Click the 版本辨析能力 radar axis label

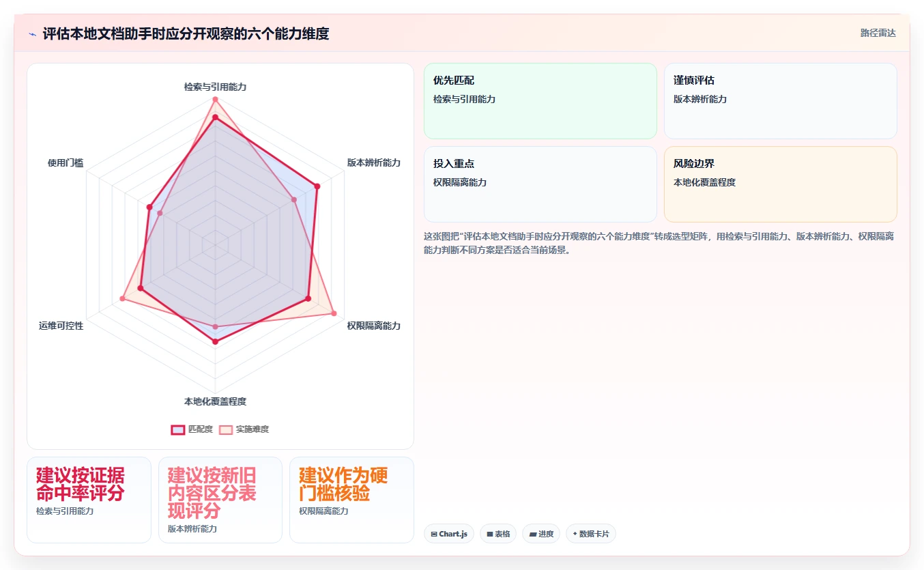373,162
